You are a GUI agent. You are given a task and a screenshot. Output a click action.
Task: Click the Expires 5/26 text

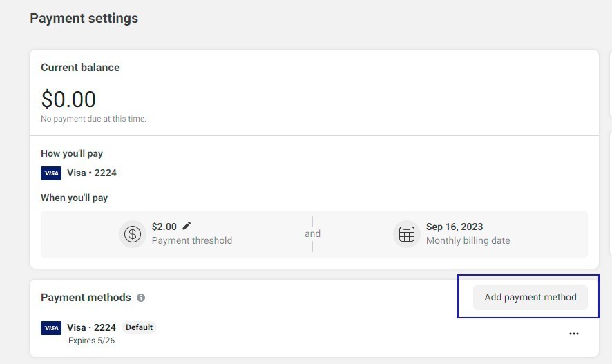coord(91,341)
